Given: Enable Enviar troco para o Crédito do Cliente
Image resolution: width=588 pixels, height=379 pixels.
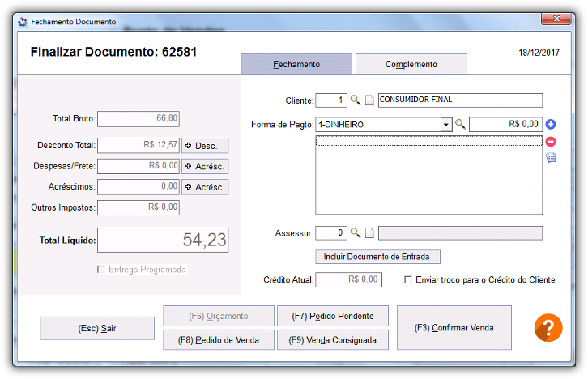Looking at the screenshot, I should 408,279.
